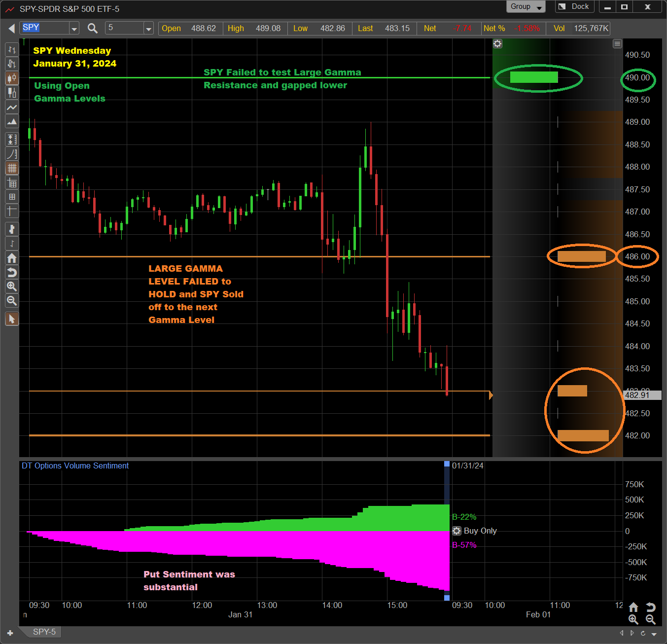Image resolution: width=667 pixels, height=644 pixels.
Task: Click bottom-right undo arrow icon
Action: [651, 608]
